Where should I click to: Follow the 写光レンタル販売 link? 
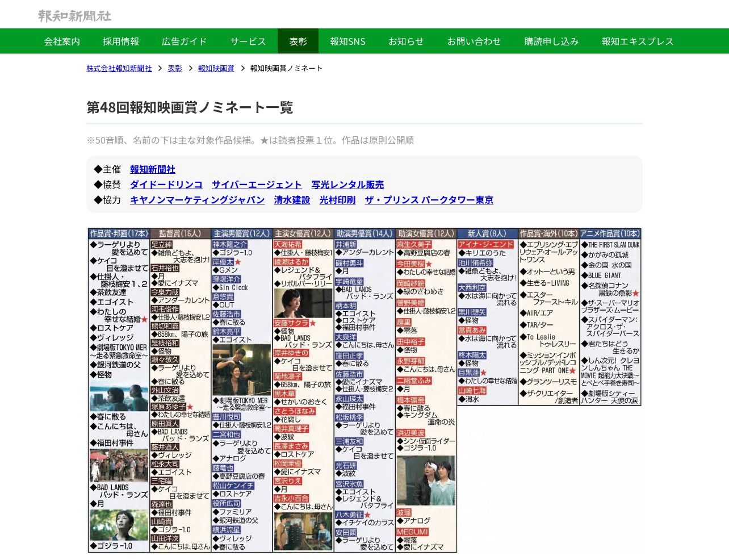click(347, 185)
